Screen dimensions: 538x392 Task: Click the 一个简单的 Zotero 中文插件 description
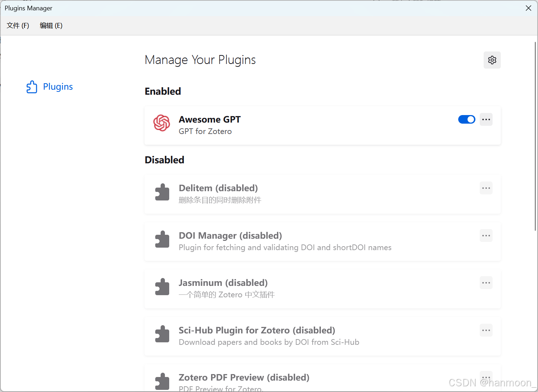(227, 295)
